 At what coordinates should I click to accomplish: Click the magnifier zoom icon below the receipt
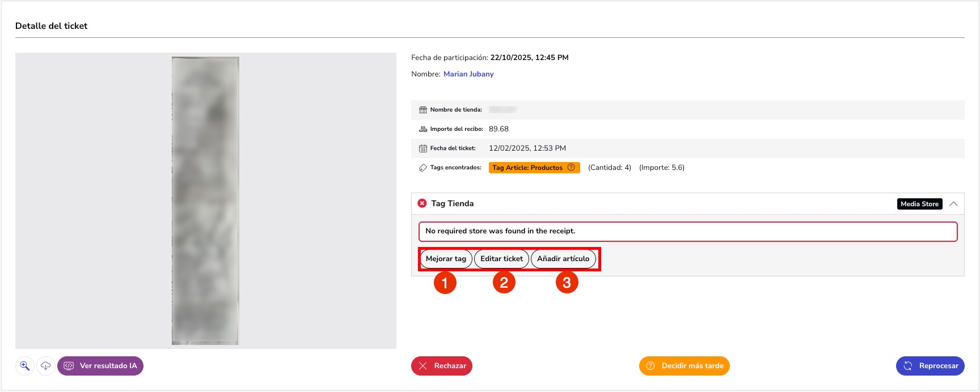point(25,366)
